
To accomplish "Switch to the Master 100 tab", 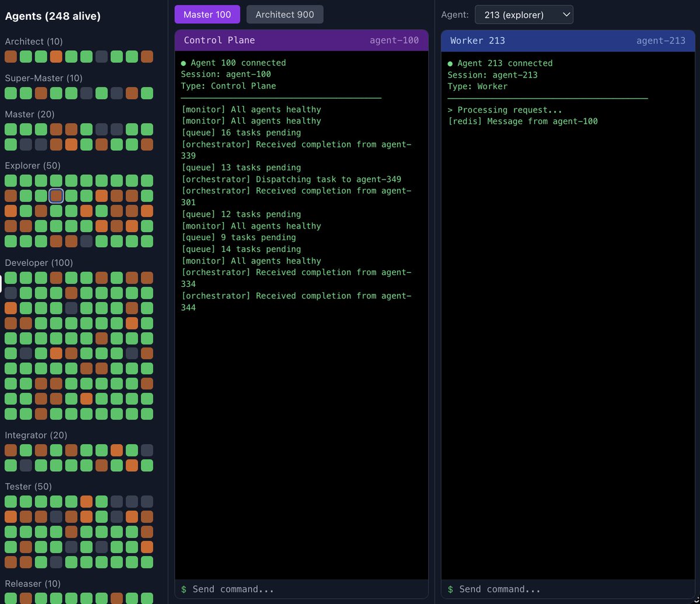I will point(207,15).
